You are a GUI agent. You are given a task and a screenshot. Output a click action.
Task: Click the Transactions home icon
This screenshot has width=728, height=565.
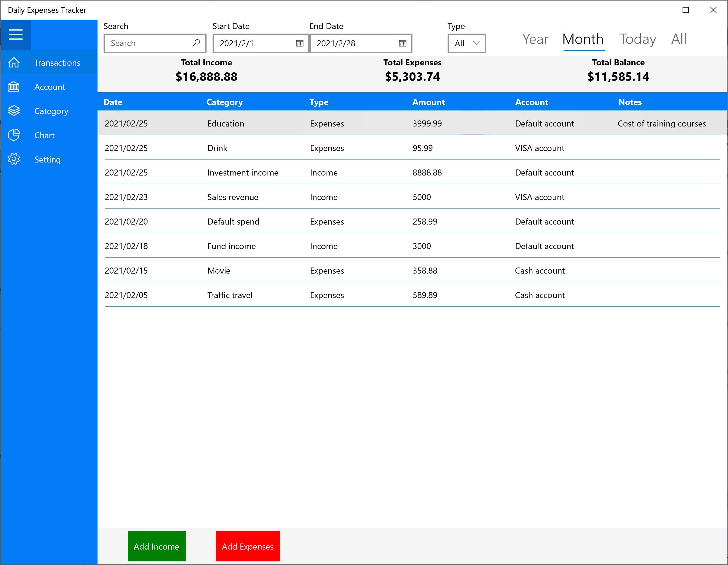click(x=14, y=63)
